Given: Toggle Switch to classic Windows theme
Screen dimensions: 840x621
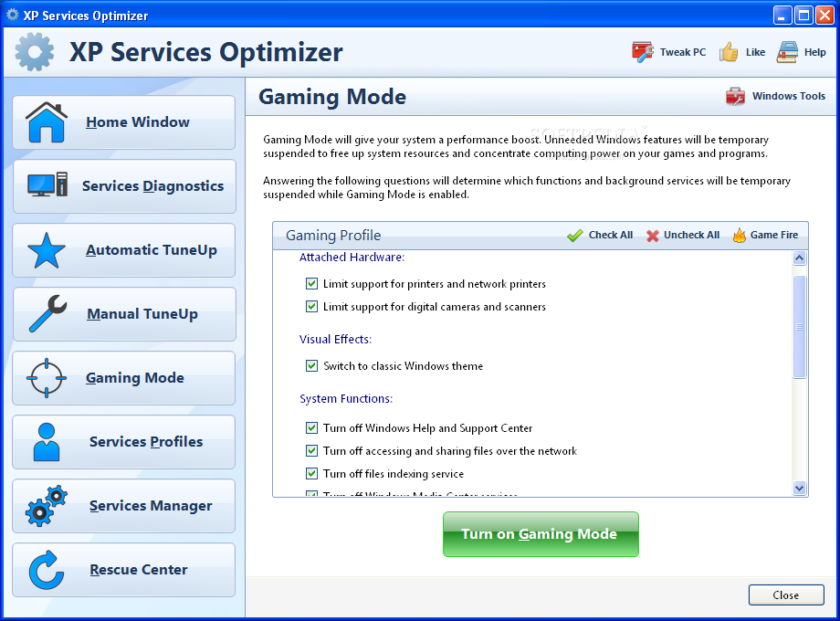Looking at the screenshot, I should point(311,366).
